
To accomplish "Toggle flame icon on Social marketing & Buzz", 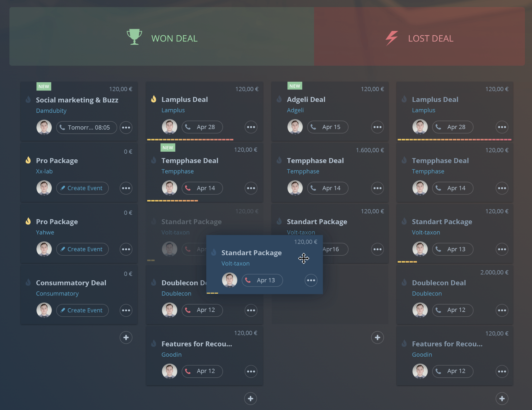I will point(28,100).
